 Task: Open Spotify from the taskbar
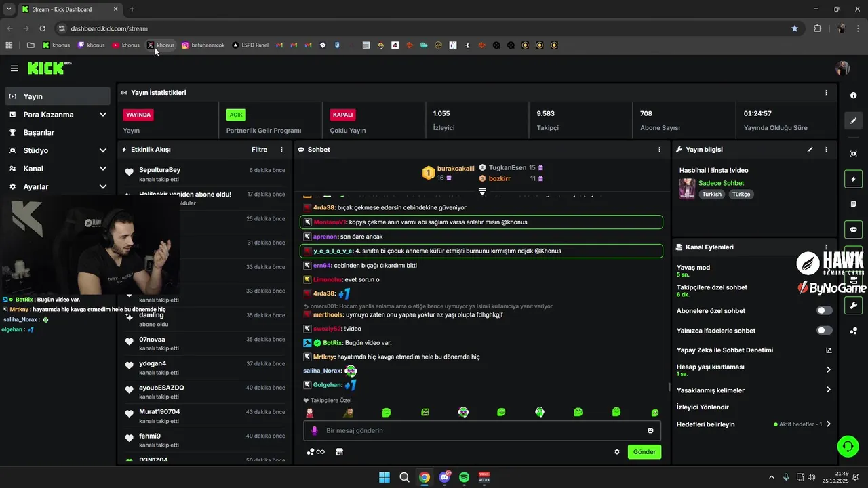tap(465, 477)
